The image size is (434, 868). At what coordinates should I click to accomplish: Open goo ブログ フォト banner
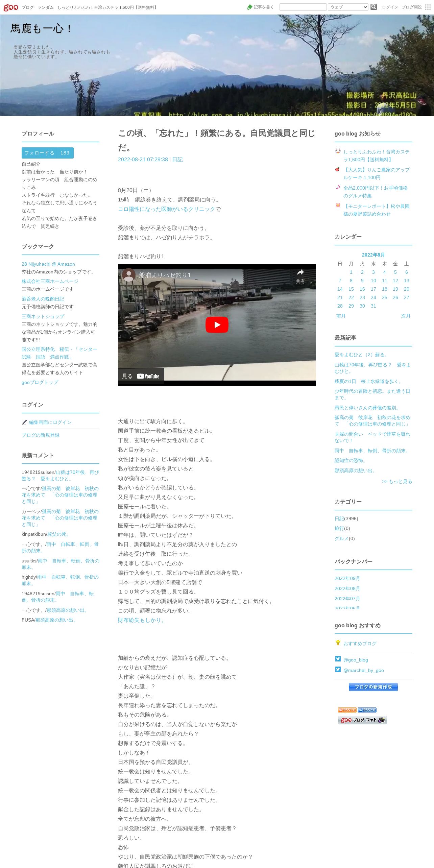click(362, 720)
